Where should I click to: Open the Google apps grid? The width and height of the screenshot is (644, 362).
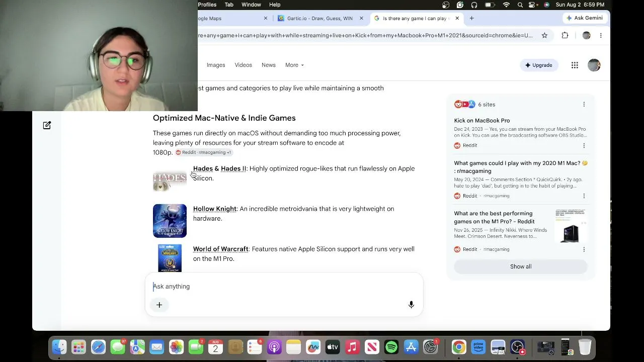[x=575, y=65]
